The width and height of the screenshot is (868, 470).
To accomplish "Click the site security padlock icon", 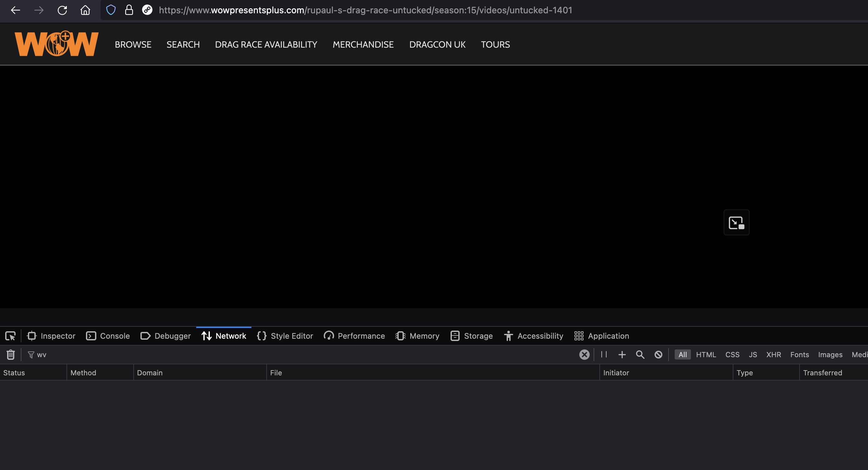I will click(129, 10).
